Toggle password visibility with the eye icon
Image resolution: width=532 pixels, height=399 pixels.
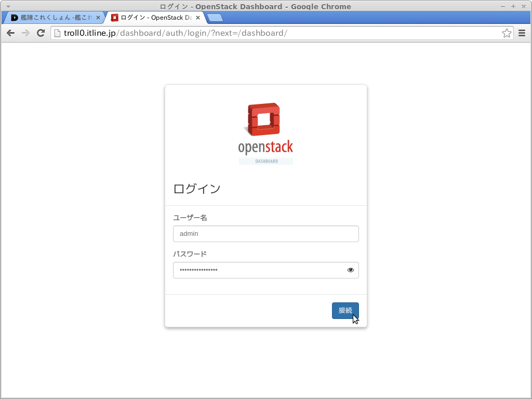[351, 270]
